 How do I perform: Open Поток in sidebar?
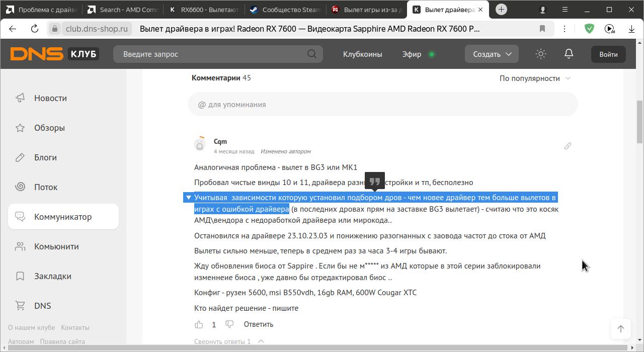coord(63,187)
